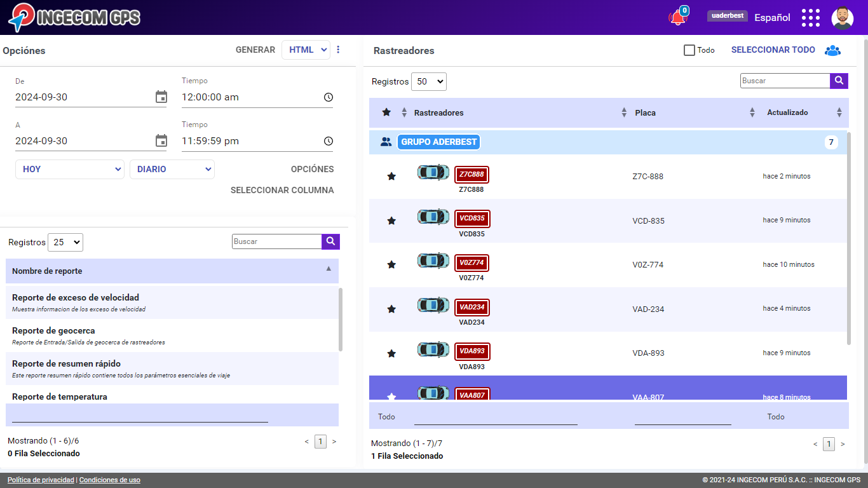Screen dimensions: 868x488
Task: Click the Buscar field in reports list
Action: coord(276,241)
